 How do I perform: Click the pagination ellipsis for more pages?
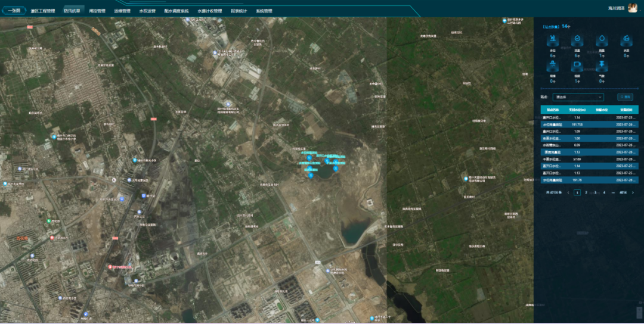[613, 192]
